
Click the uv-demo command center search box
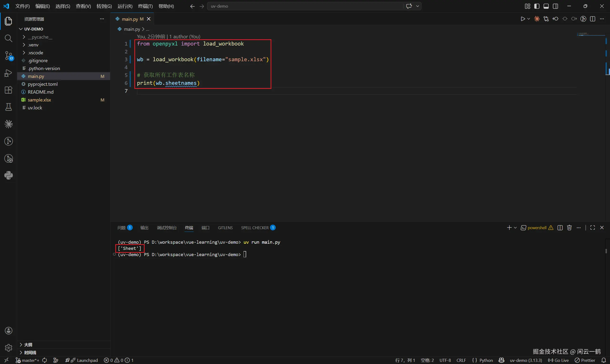tap(304, 6)
